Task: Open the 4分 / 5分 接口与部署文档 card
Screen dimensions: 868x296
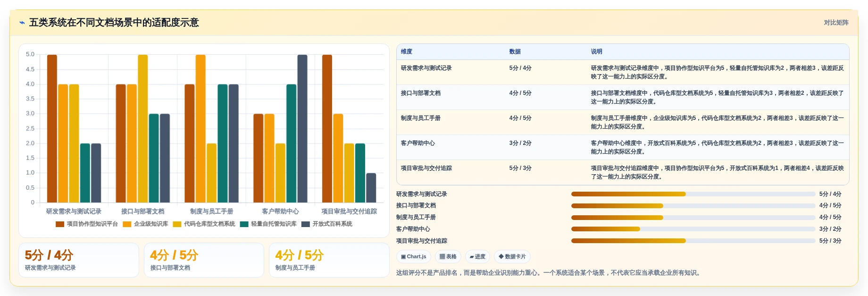Action: [x=204, y=260]
